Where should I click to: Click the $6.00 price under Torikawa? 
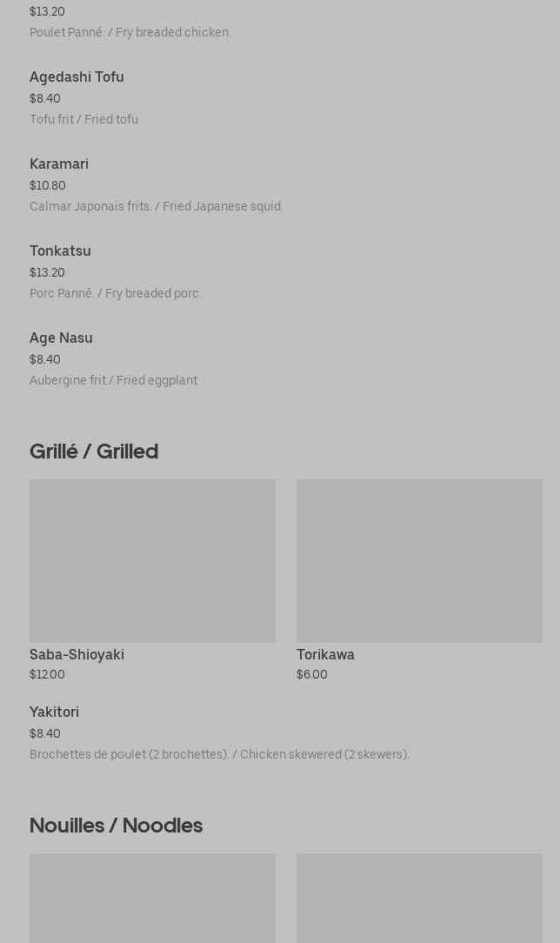tap(312, 675)
